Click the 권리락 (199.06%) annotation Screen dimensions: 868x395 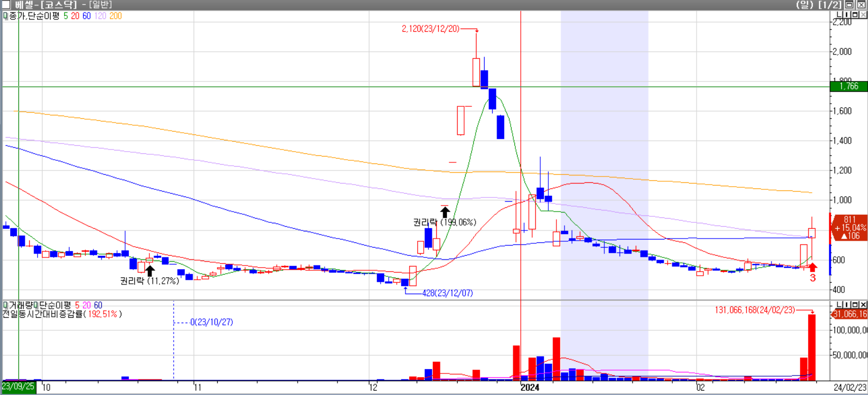(445, 222)
